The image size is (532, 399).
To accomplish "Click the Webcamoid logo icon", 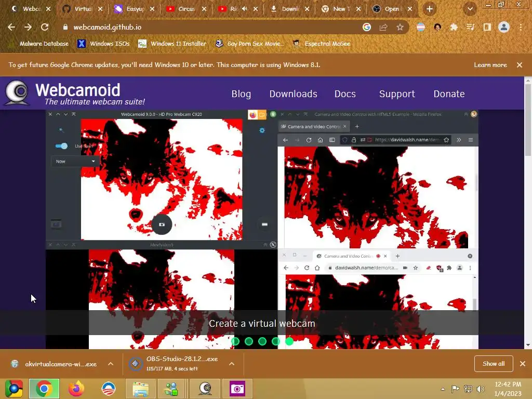I will (17, 92).
